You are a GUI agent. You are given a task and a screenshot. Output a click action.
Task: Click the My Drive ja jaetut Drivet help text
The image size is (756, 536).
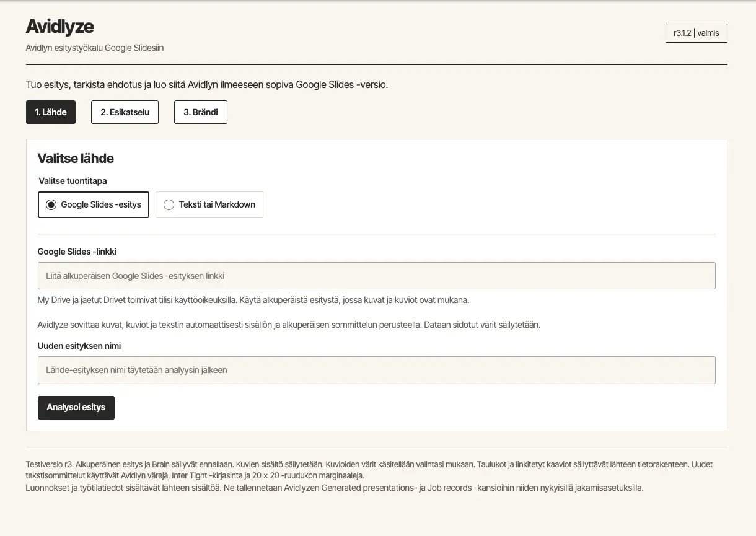(253, 300)
